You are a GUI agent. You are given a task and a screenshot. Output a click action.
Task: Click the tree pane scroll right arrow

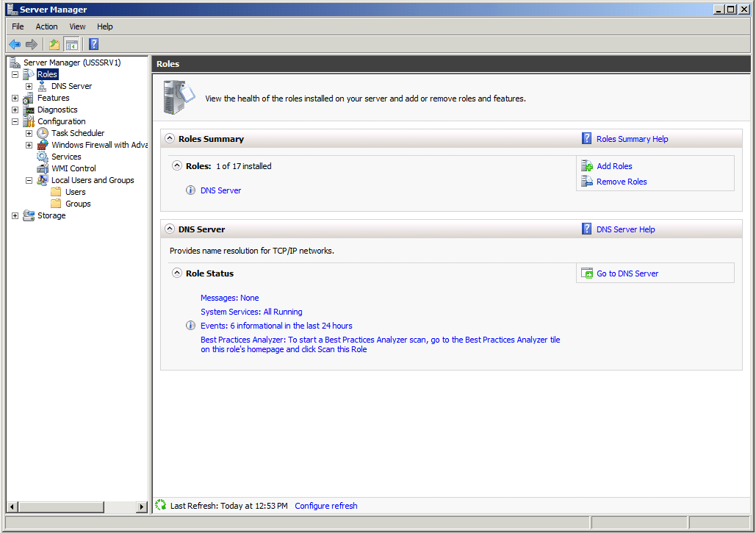click(x=142, y=507)
